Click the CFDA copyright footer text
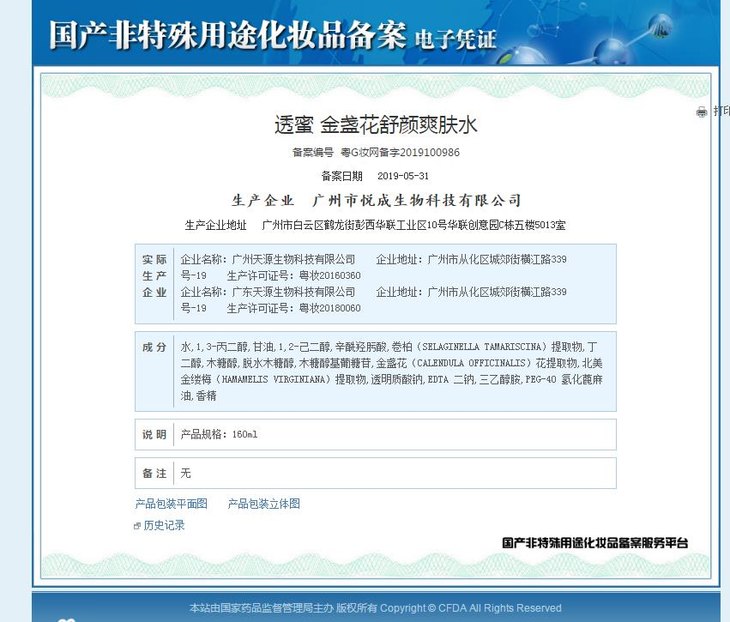 point(375,608)
